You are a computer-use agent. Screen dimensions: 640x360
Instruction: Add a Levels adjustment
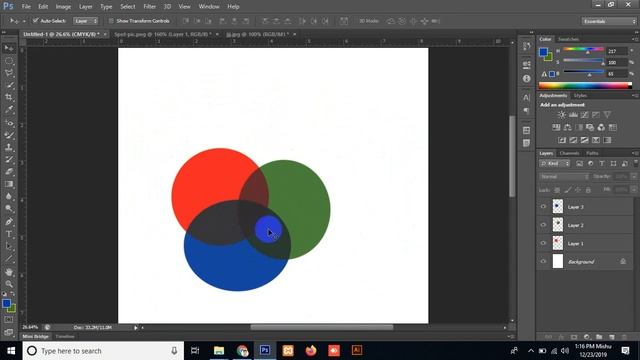pos(573,115)
